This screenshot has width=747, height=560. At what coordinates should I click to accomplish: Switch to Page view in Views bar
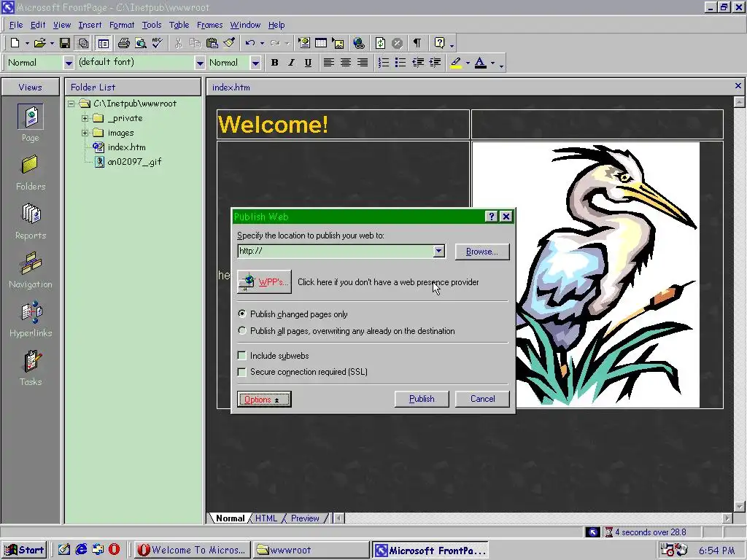coord(31,122)
